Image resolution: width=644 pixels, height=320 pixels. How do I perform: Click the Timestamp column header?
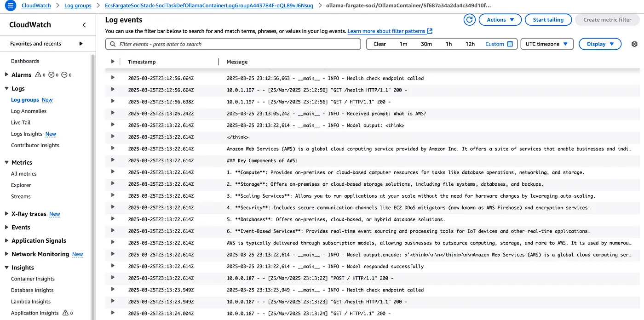coord(142,62)
